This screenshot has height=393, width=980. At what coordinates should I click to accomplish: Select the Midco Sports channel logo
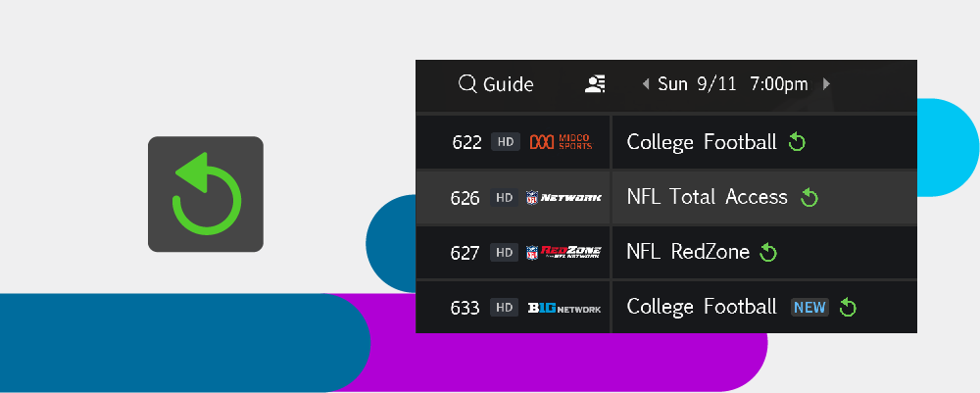pyautogui.click(x=561, y=142)
